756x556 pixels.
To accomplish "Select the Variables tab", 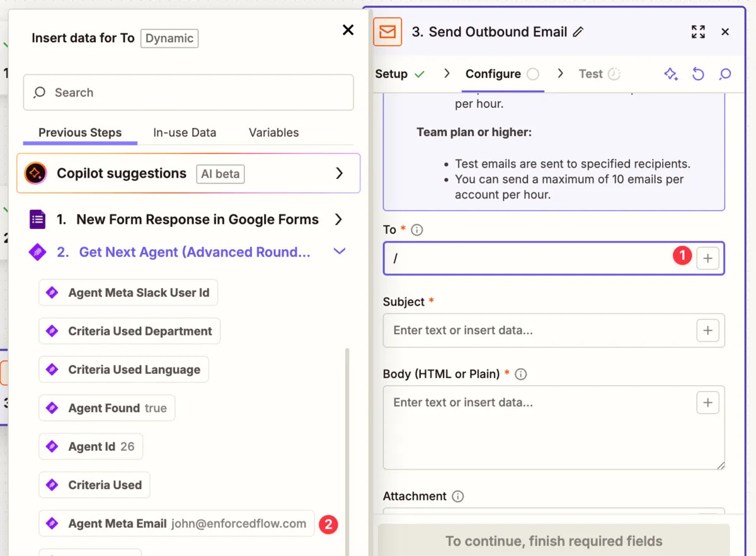I will (273, 132).
